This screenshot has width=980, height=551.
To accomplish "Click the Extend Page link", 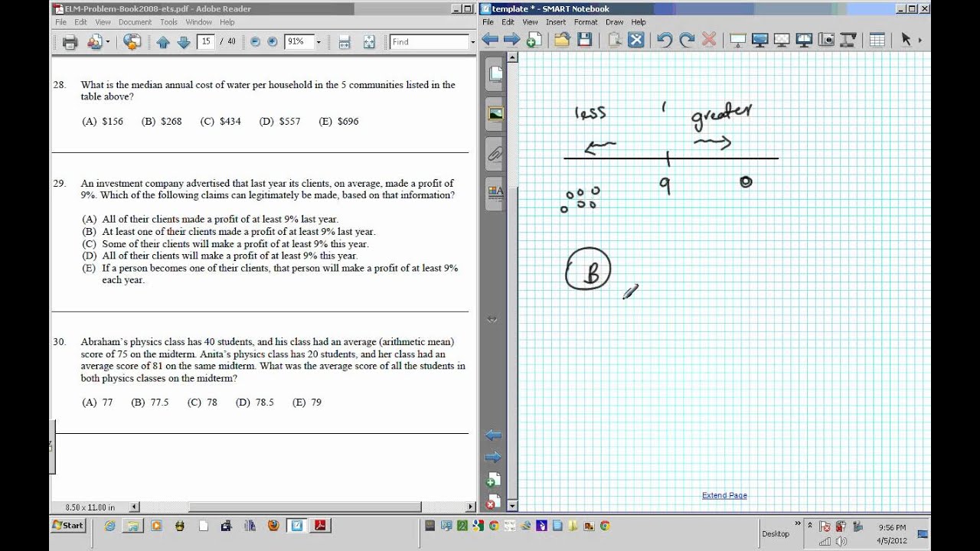I will (724, 495).
